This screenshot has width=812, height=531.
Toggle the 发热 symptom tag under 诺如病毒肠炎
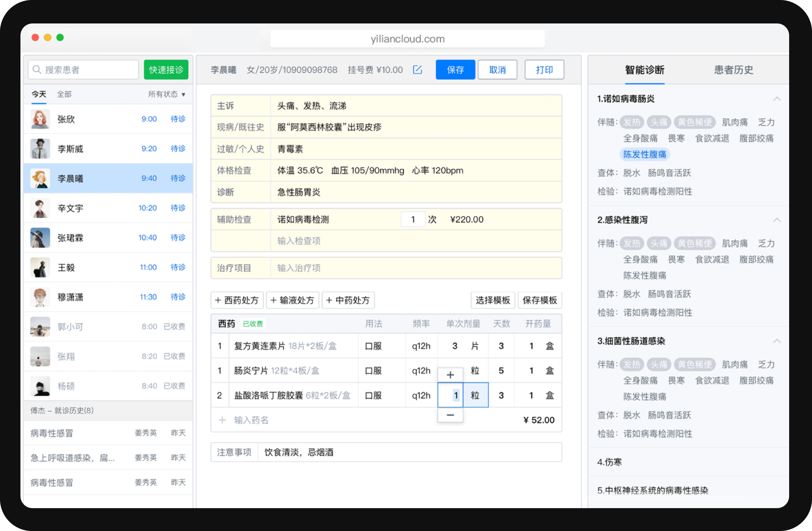pyautogui.click(x=632, y=122)
